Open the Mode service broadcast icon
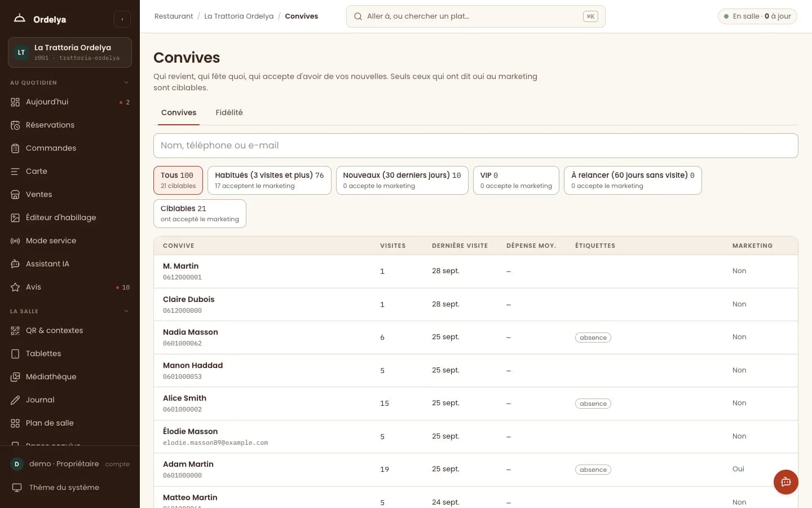Screen dimensions: 812x508 15,241
